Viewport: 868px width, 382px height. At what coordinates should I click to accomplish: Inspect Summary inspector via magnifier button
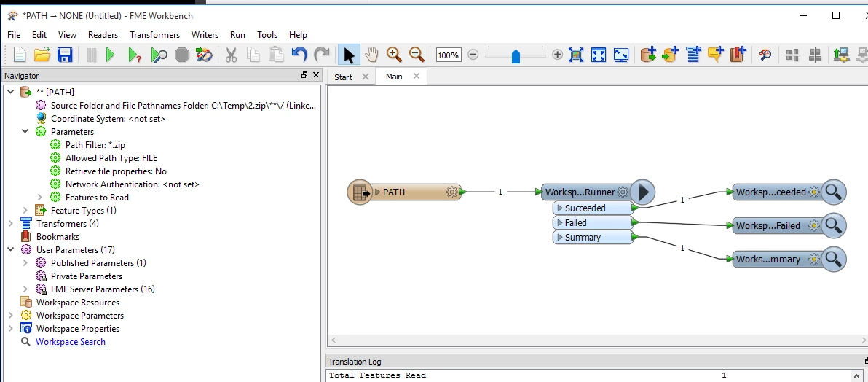(833, 259)
